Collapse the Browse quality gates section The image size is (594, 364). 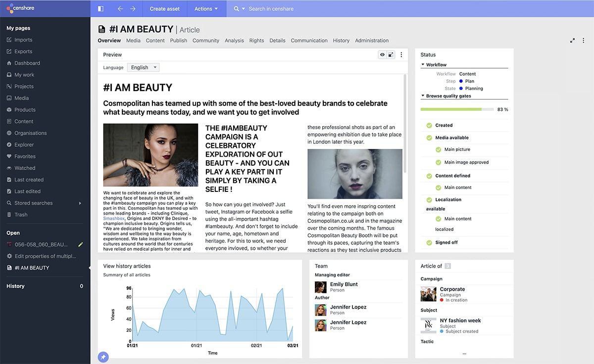(x=423, y=96)
